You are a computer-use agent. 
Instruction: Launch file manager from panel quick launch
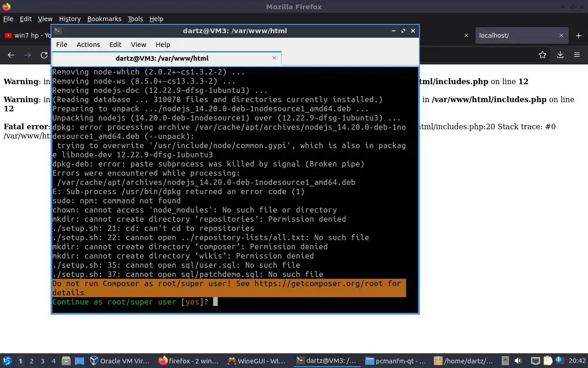(66, 361)
